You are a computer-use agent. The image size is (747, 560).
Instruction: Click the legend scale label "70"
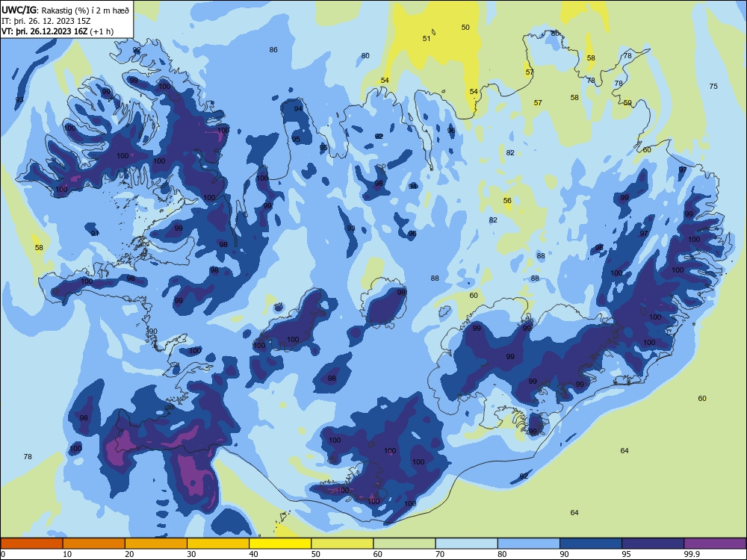point(440,554)
